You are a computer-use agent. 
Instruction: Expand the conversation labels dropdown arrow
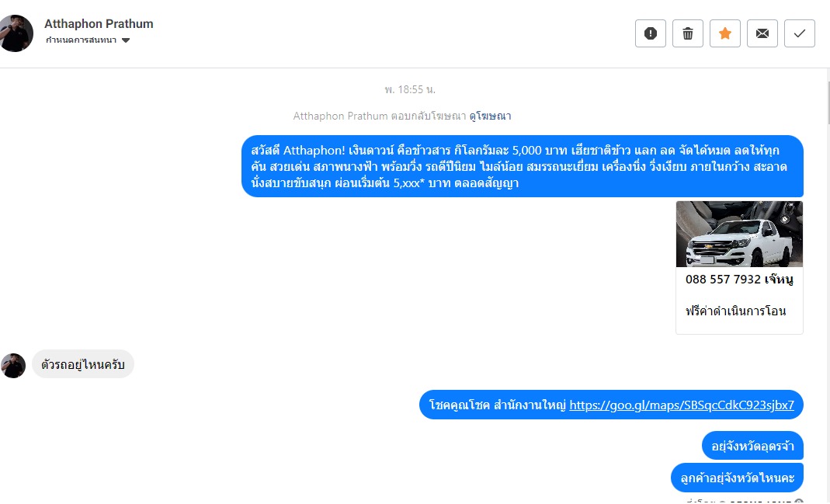click(126, 40)
